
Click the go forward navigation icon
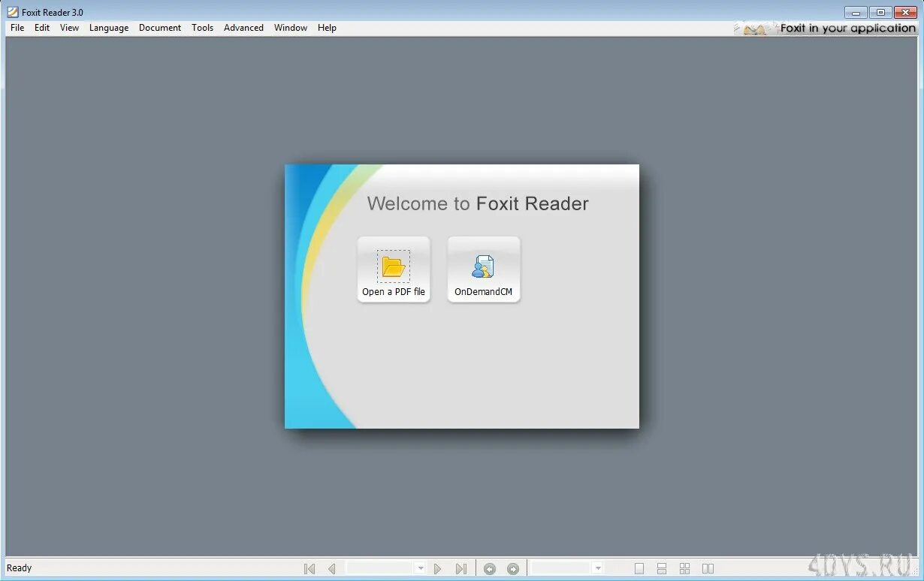tap(512, 568)
